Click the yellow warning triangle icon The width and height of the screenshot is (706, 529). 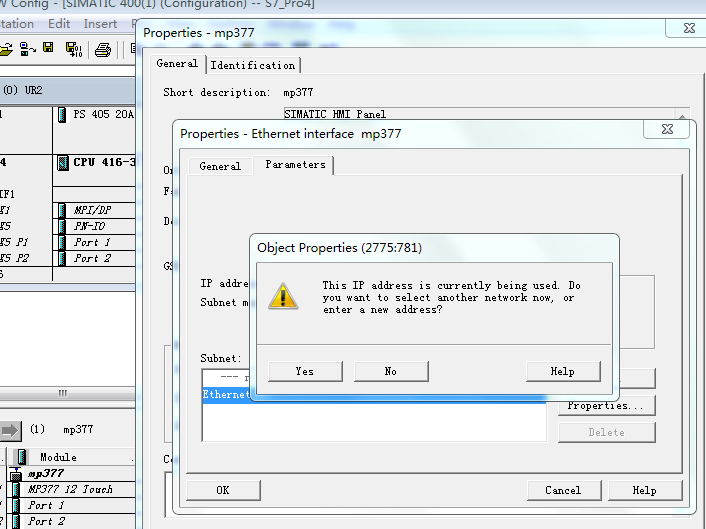coord(283,296)
